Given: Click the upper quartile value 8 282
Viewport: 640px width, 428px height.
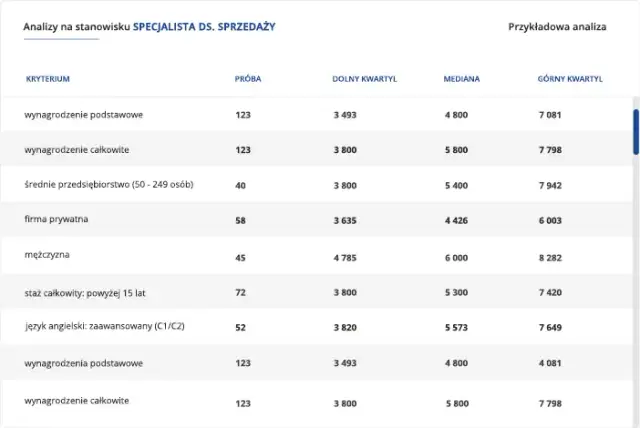Looking at the screenshot, I should tap(551, 257).
